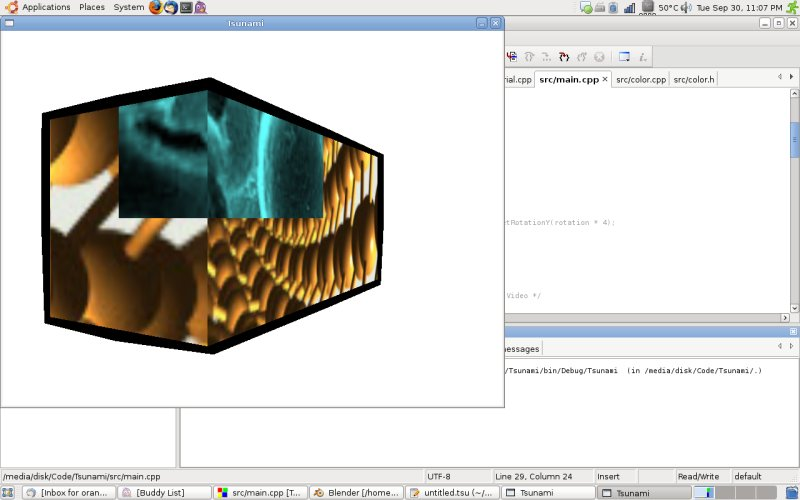This screenshot has width=800, height=500.
Task: Open the Tsunami window menu icon
Action: pos(9,23)
